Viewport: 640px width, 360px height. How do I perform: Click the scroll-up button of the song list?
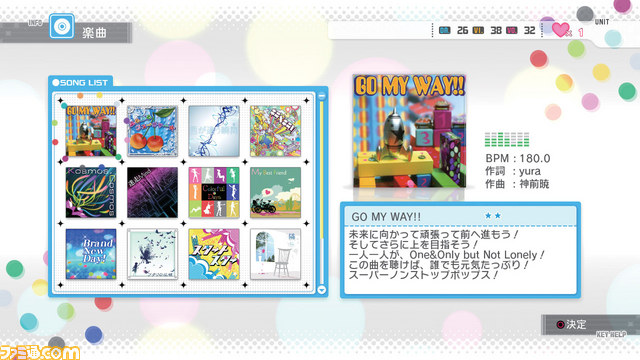(x=322, y=96)
